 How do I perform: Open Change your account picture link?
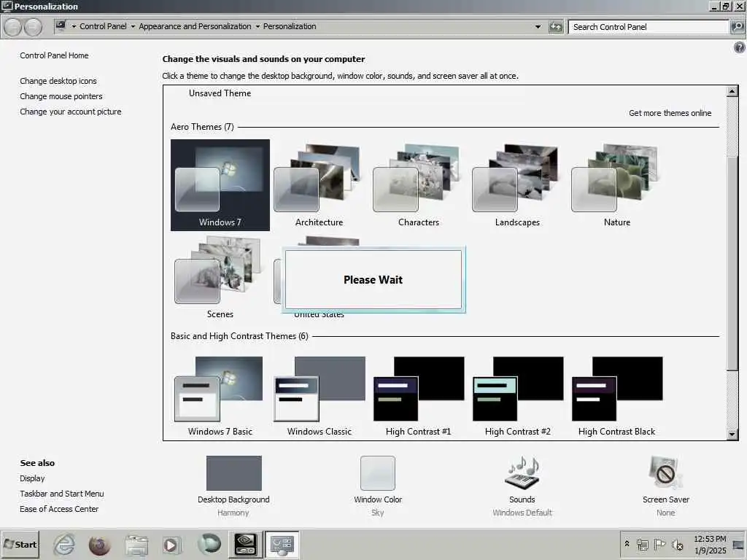tap(71, 112)
